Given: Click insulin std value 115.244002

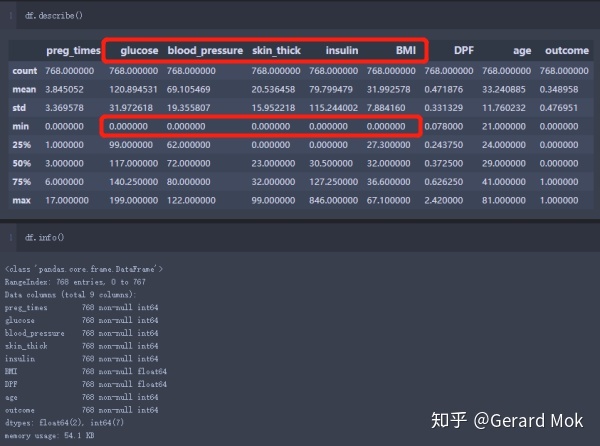Looking at the screenshot, I should pyautogui.click(x=333, y=108).
